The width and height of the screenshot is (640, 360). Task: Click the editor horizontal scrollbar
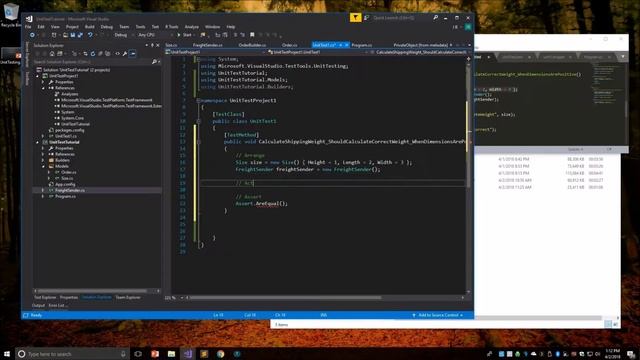324,298
